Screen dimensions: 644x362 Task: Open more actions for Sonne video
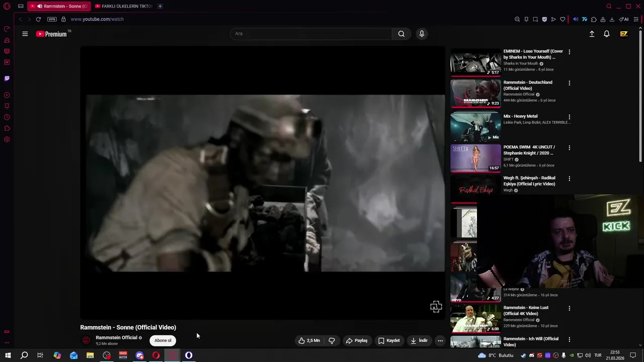pyautogui.click(x=440, y=340)
